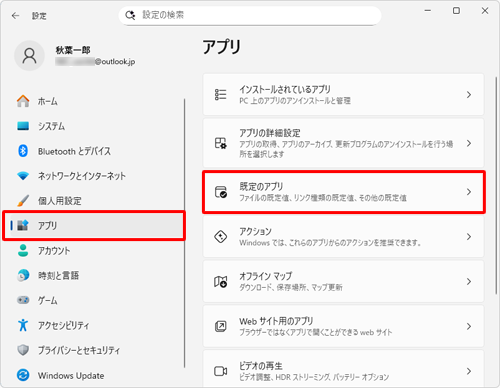
Task: Click the ゲーム controller icon
Action: coord(23,300)
